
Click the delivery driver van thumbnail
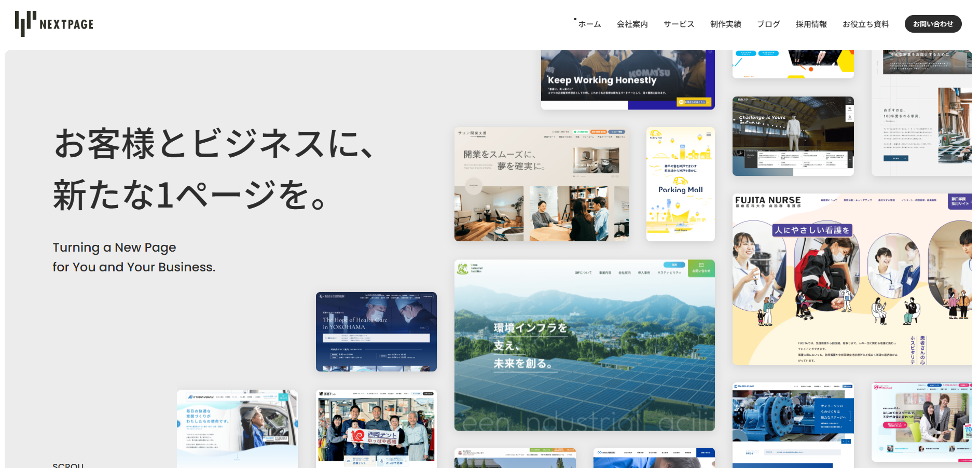click(x=237, y=428)
